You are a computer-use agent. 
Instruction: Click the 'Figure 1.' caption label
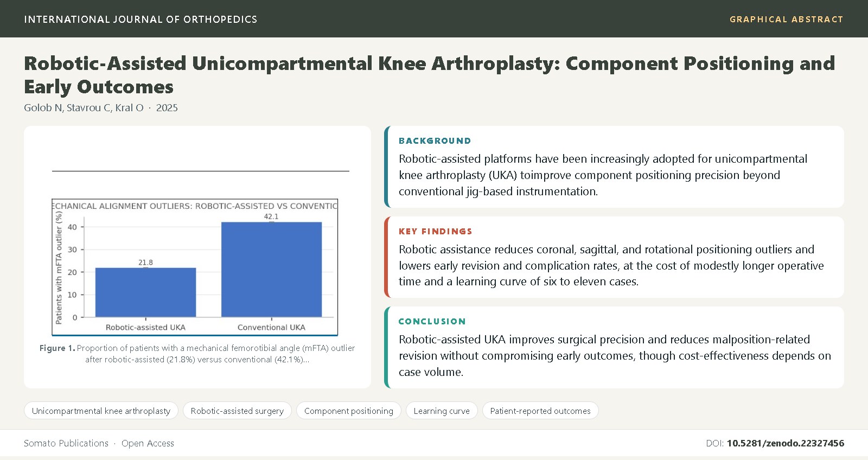(57, 348)
